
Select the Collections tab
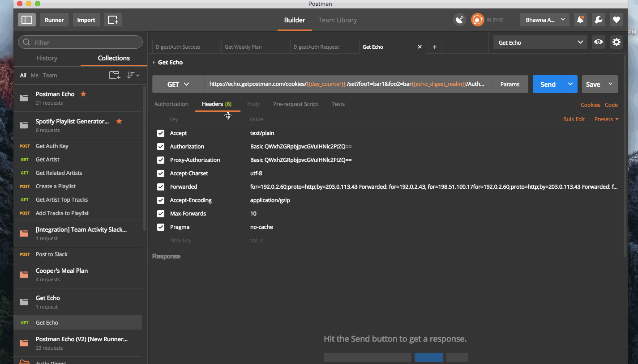pyautogui.click(x=114, y=58)
